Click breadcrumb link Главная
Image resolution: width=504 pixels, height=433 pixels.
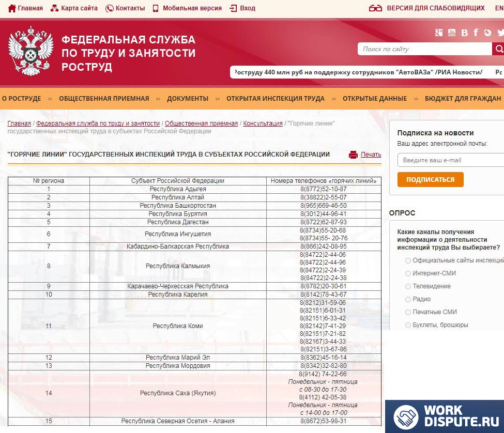pyautogui.click(x=19, y=123)
